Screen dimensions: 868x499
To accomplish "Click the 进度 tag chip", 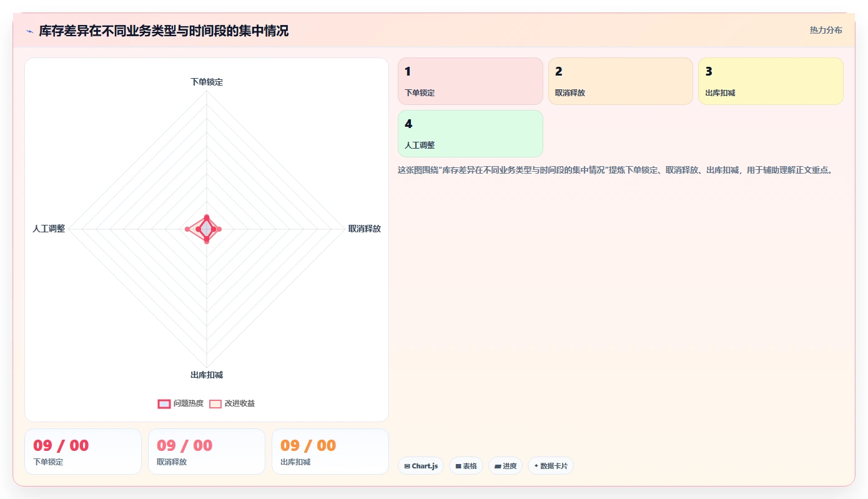I will pos(505,466).
